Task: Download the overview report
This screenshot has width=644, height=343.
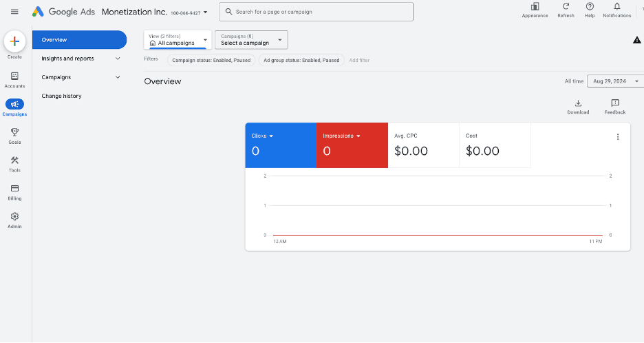Action: coord(578,104)
